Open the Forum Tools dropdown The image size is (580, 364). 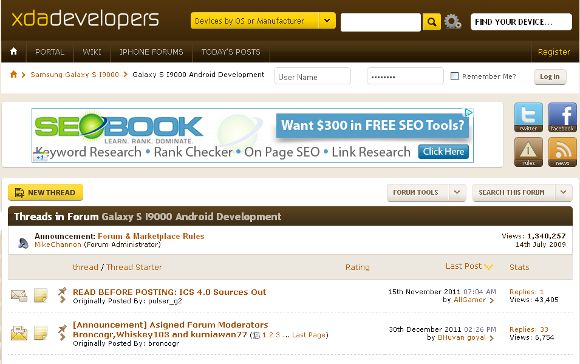(x=426, y=193)
